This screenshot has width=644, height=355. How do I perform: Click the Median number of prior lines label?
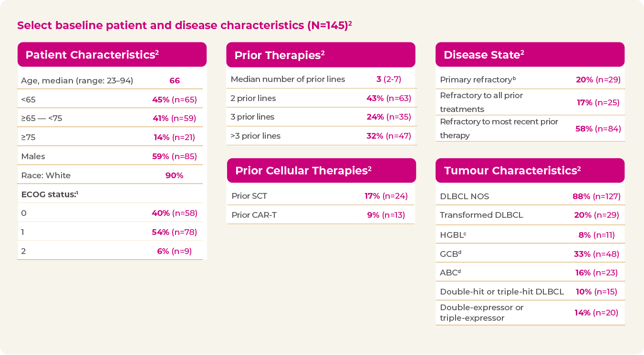coord(288,79)
